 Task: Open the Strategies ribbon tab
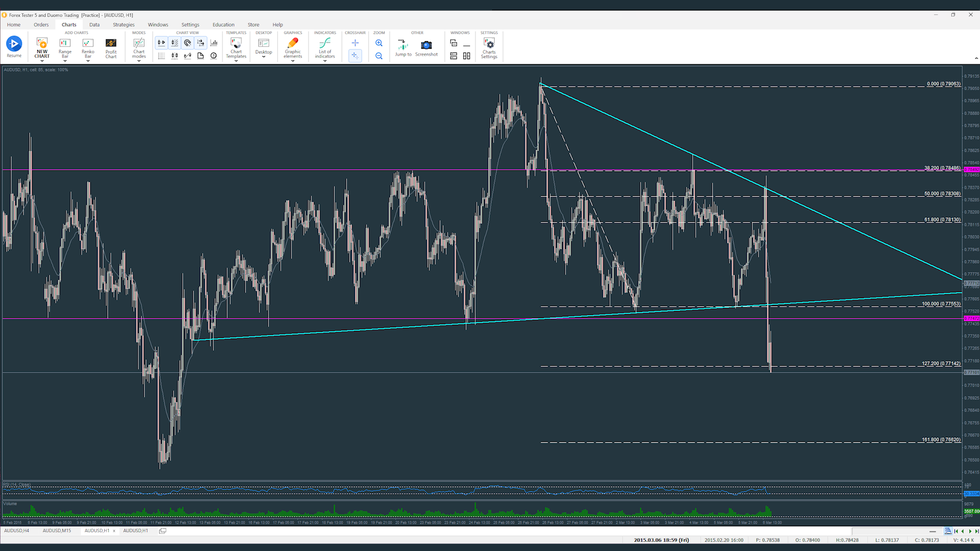coord(124,24)
